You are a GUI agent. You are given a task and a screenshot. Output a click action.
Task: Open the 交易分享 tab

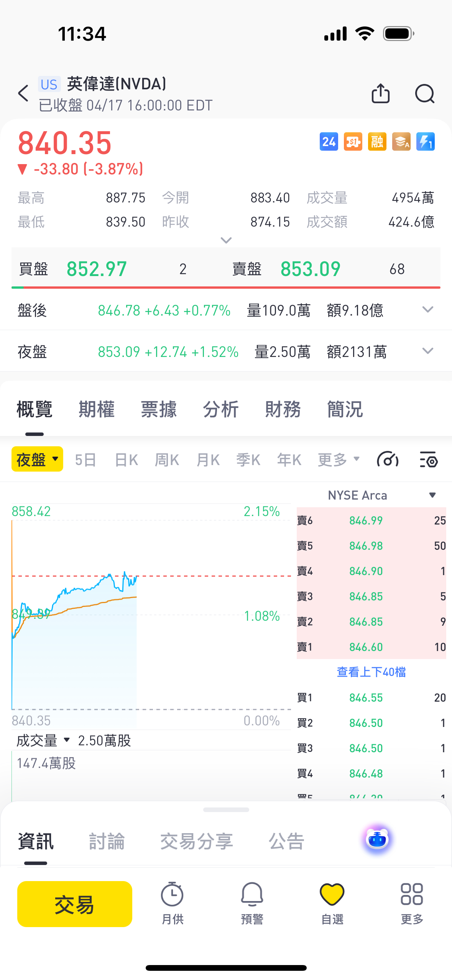point(196,842)
